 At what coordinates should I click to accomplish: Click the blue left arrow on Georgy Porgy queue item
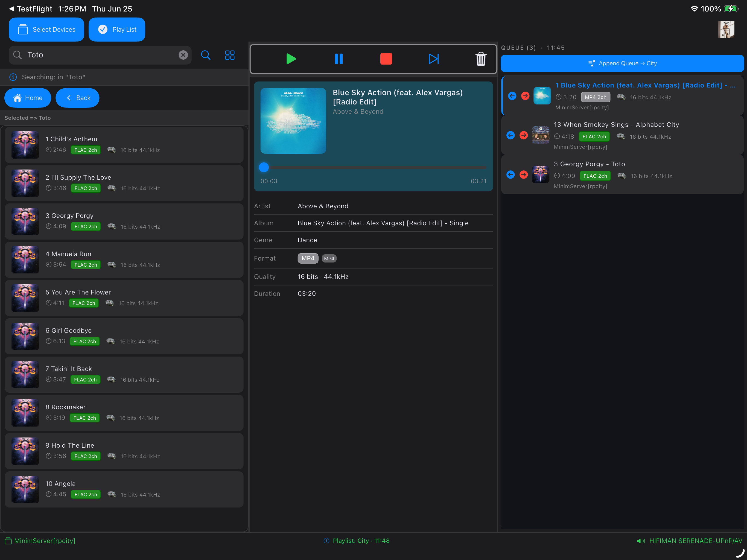(x=510, y=175)
